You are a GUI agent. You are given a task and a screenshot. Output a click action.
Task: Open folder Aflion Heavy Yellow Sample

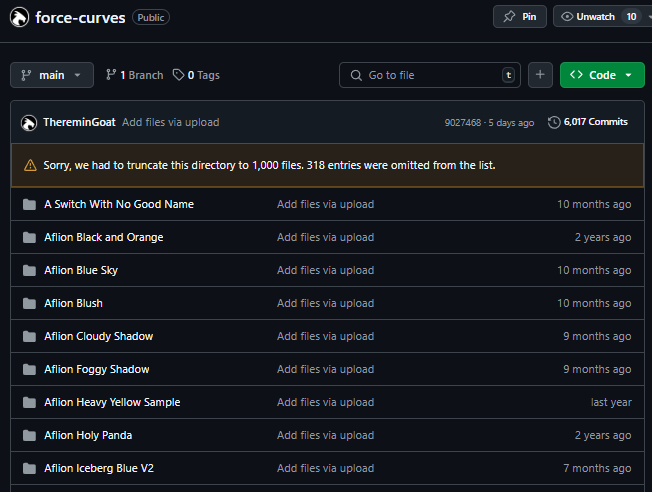tap(112, 402)
